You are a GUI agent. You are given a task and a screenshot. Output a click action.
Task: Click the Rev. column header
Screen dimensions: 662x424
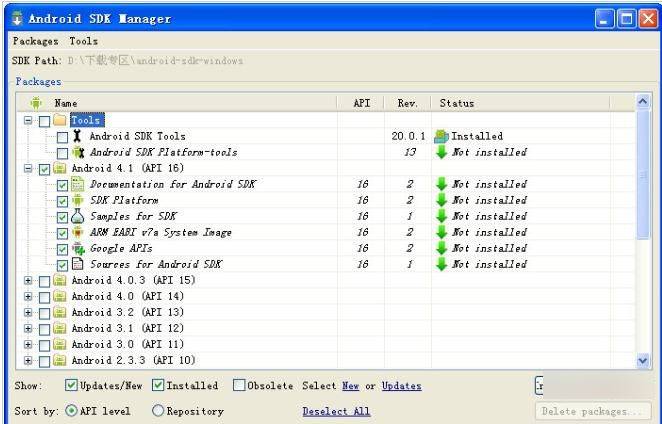407,103
